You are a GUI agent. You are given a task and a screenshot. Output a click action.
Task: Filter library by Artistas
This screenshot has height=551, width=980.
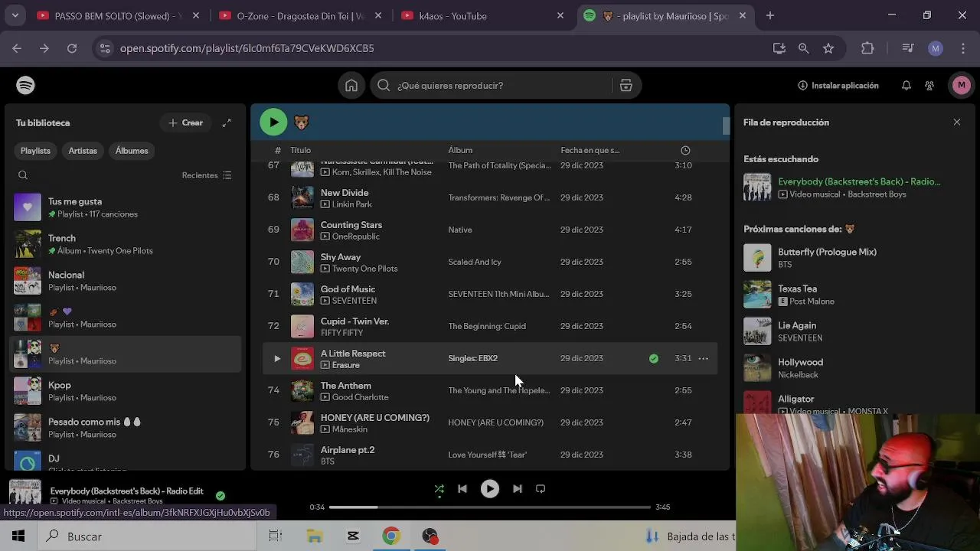point(83,151)
